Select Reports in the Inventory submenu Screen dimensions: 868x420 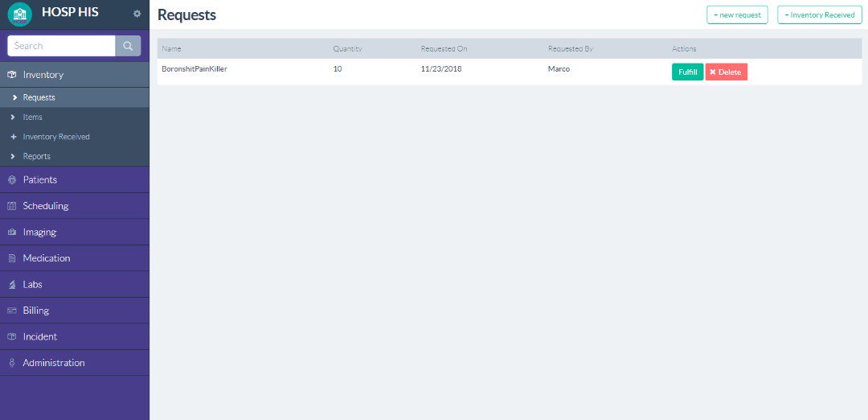point(75,156)
